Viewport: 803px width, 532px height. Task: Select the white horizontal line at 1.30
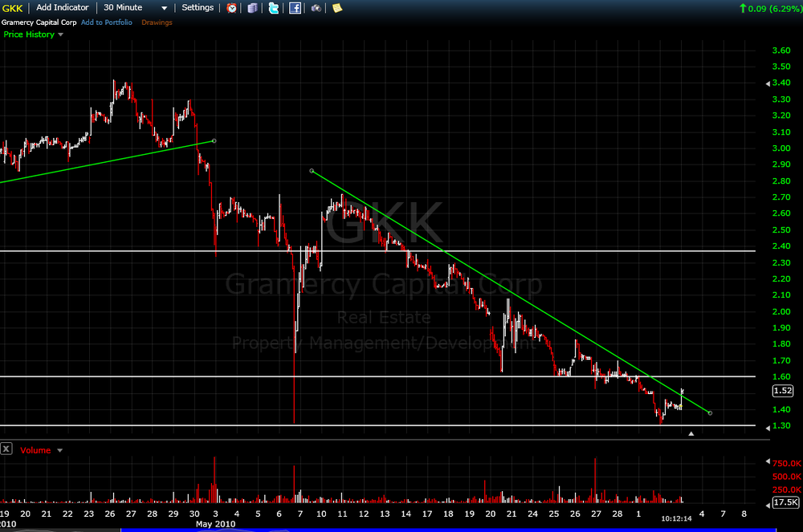coord(378,425)
